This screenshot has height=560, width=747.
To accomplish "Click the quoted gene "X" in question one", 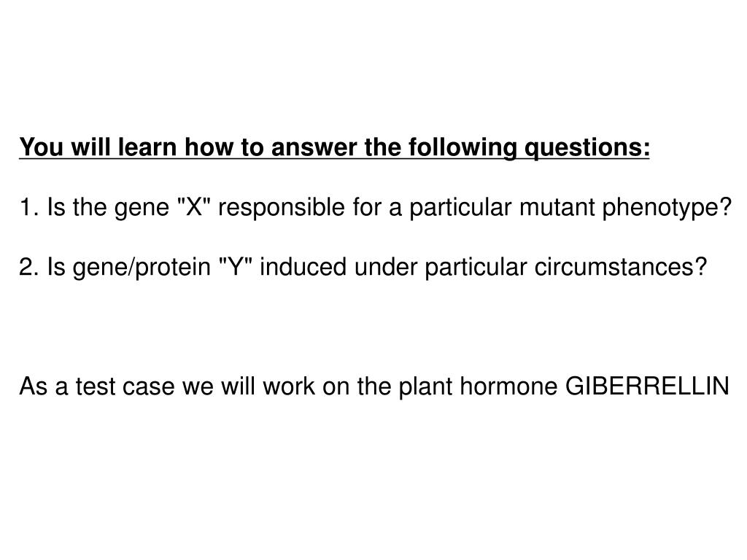I will pos(193,206).
